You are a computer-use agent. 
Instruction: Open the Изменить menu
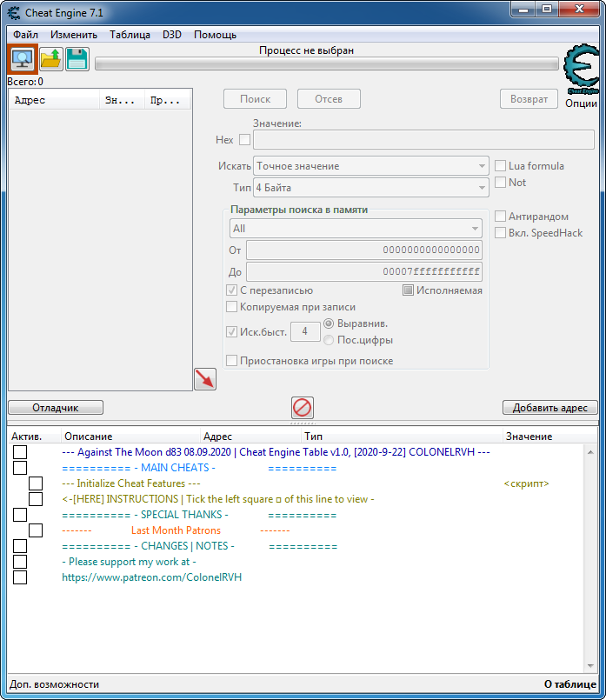pos(74,35)
